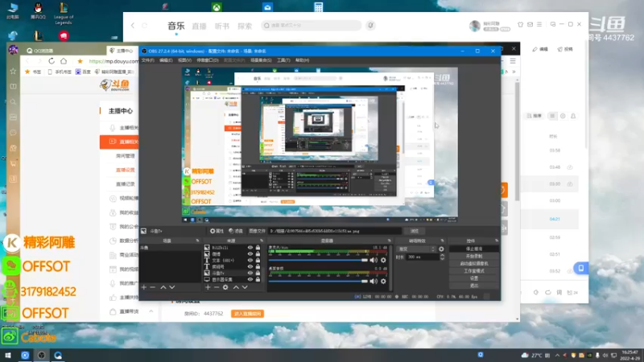Mute the 麦克风/Aux audio track
Viewport: 644px width, 362px height.
(374, 260)
